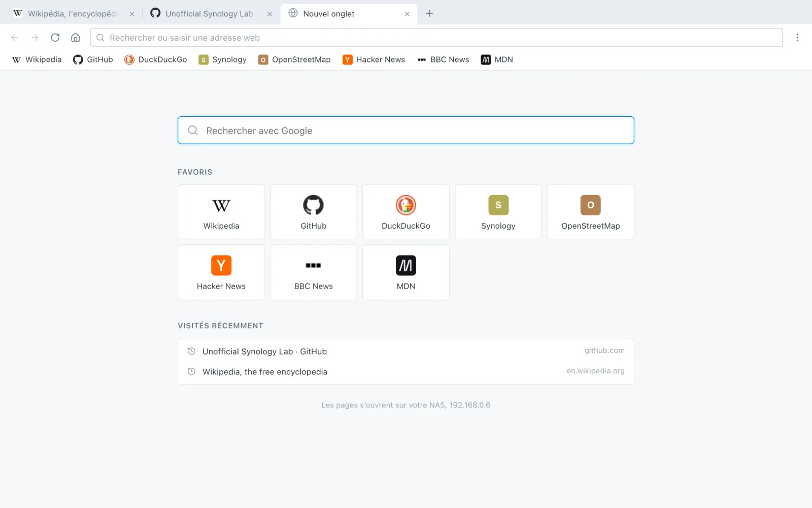Open the GitHub favorites tile
The image size is (812, 508).
314,212
